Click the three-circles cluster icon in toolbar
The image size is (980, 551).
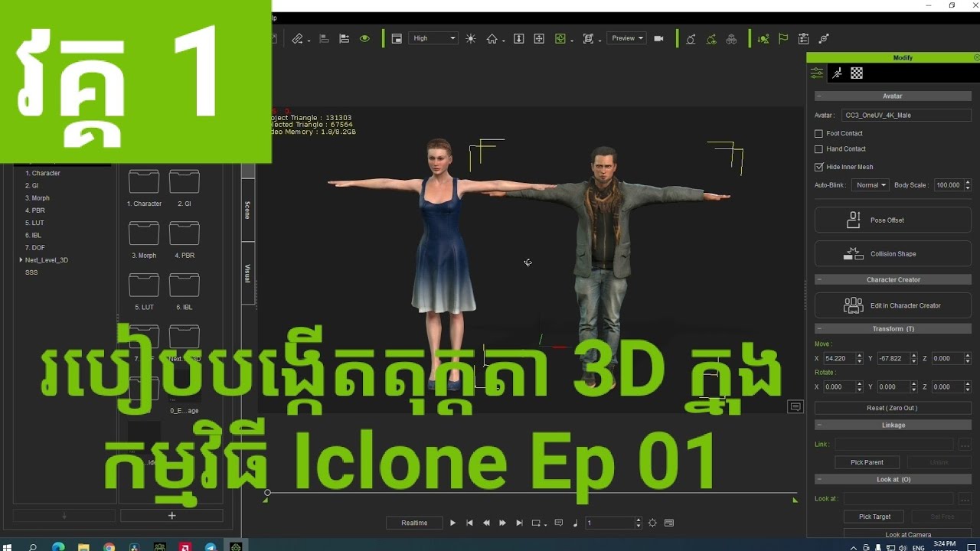point(731,38)
